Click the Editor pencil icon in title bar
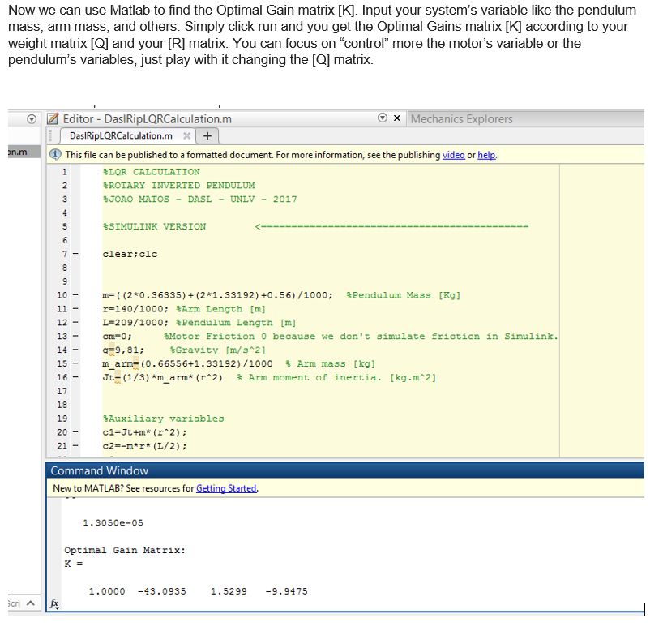This screenshot has width=663, height=644. (53, 118)
